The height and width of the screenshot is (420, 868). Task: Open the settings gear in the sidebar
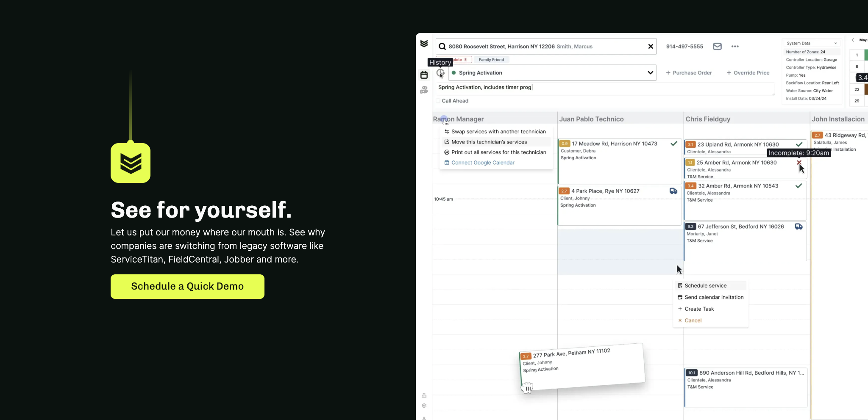point(424,406)
